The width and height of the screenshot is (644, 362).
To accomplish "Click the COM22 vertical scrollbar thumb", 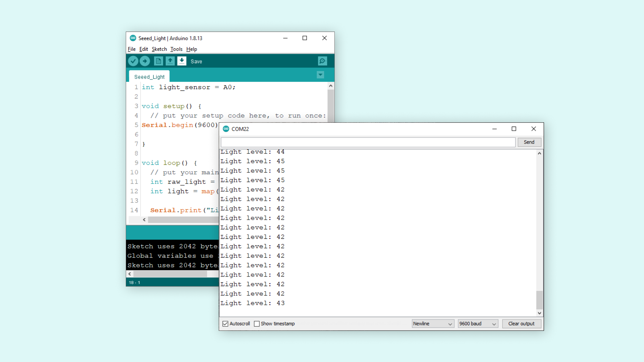I will click(x=539, y=300).
